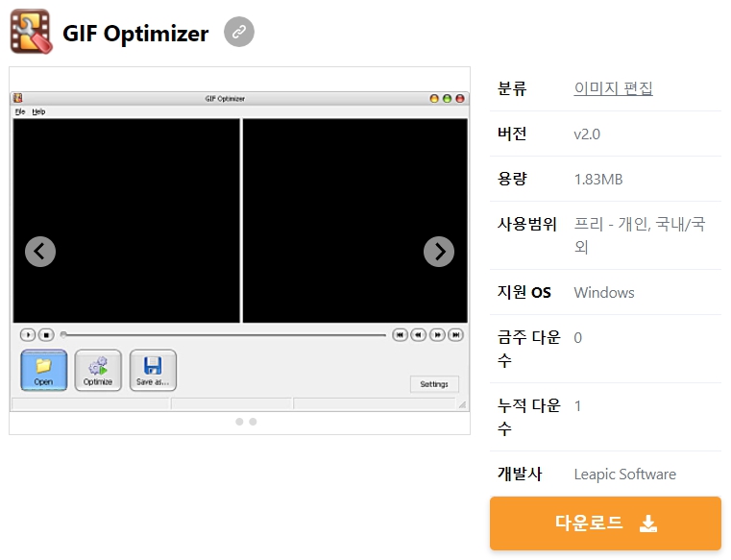Click the developer name Leapic Software
The image size is (731, 560).
(x=624, y=475)
